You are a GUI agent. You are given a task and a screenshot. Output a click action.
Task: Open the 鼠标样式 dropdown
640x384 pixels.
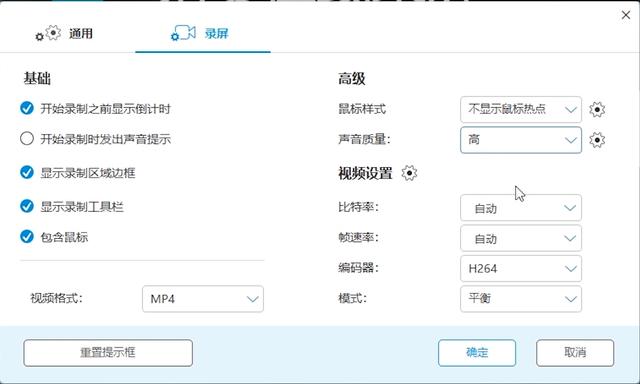(521, 109)
